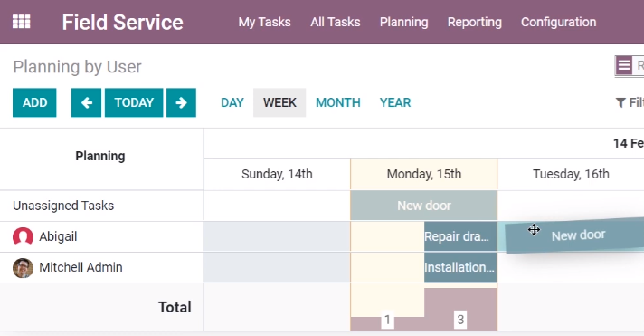
Task: Open the Configuration menu
Action: (559, 22)
